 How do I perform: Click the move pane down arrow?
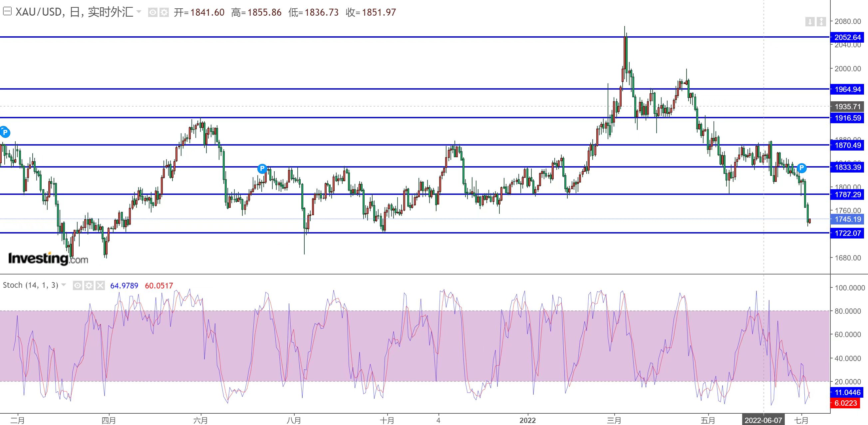coord(810,22)
